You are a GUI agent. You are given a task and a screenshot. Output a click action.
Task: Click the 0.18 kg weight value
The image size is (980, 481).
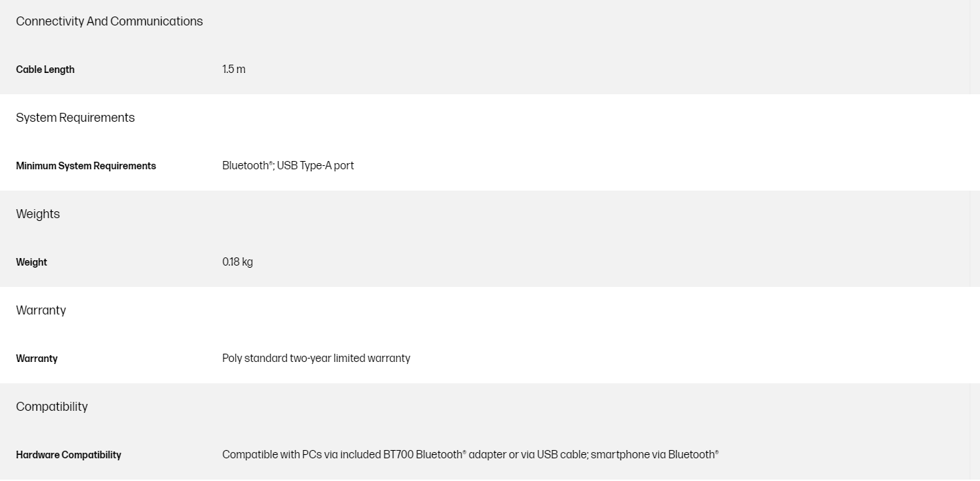coord(237,262)
